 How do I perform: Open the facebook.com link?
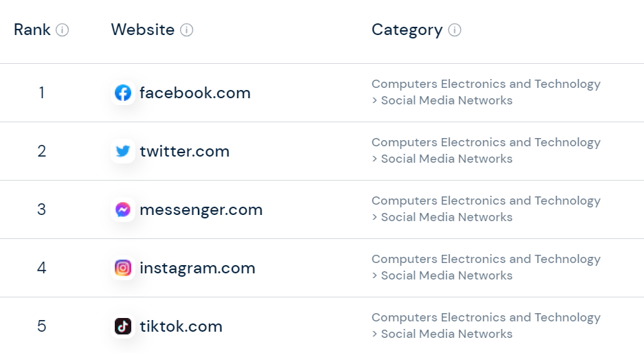click(195, 93)
